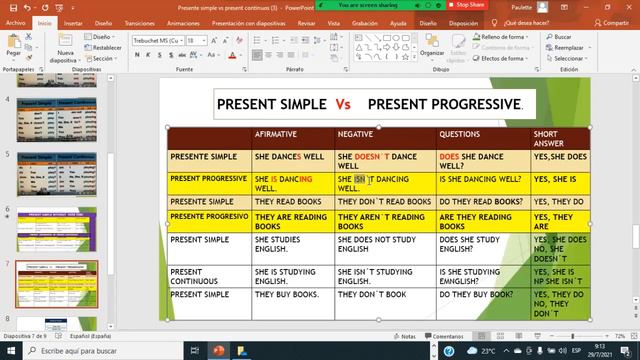The height and width of the screenshot is (360, 640).
Task: Align text left in paragraph group
Action: tap(257, 55)
